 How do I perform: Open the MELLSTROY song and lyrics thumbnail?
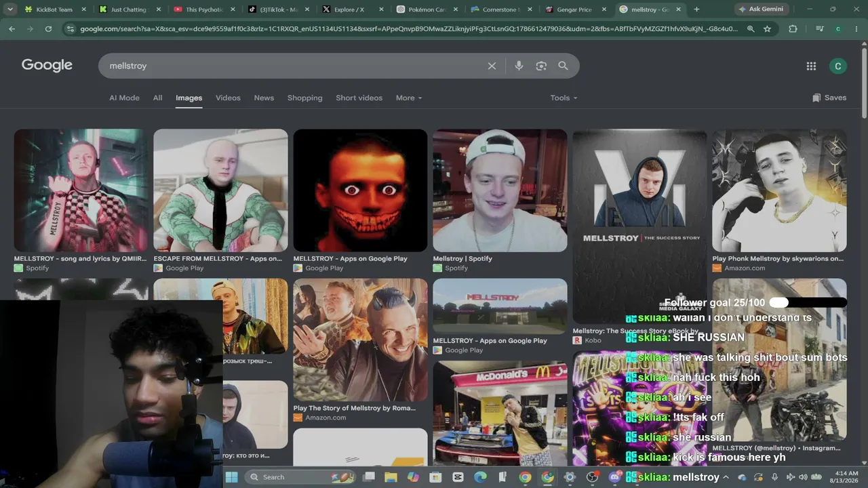click(81, 190)
